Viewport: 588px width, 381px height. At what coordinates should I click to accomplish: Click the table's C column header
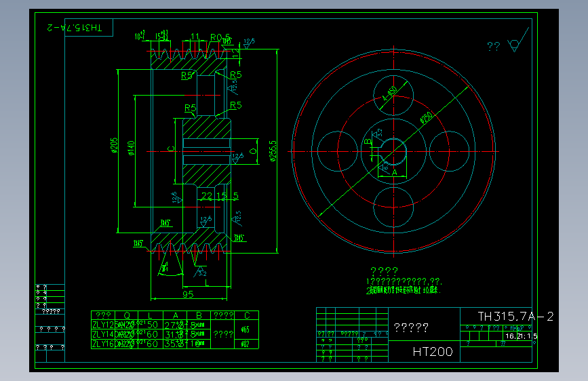[247, 315]
